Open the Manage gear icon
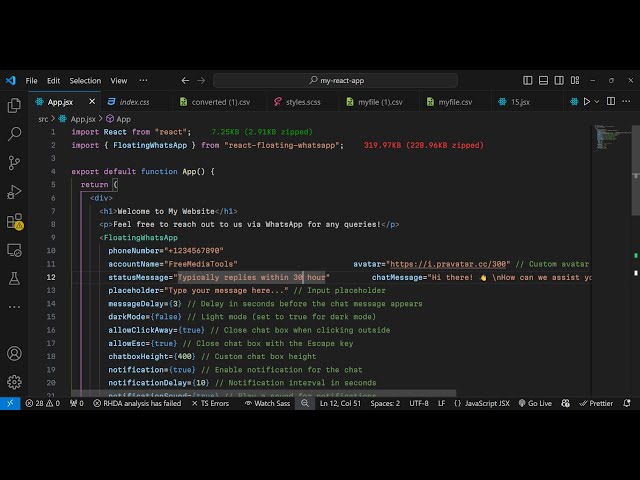Screen dimensions: 640x480 pyautogui.click(x=14, y=381)
